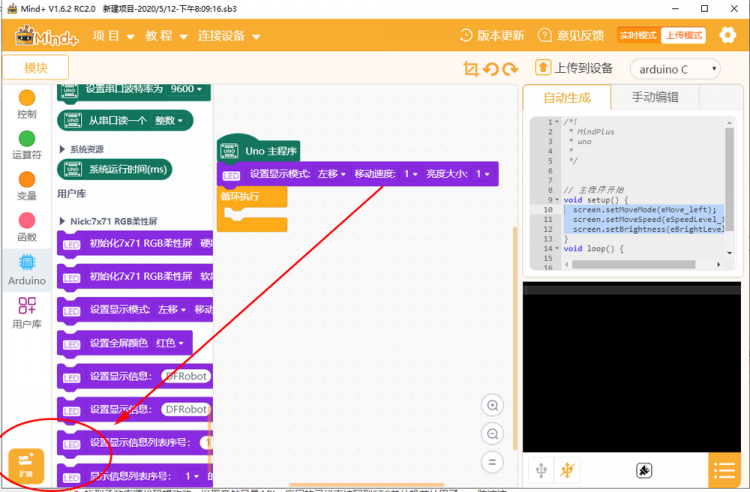The image size is (750, 492).
Task: Click the clear console broom icon
Action: pos(644,470)
